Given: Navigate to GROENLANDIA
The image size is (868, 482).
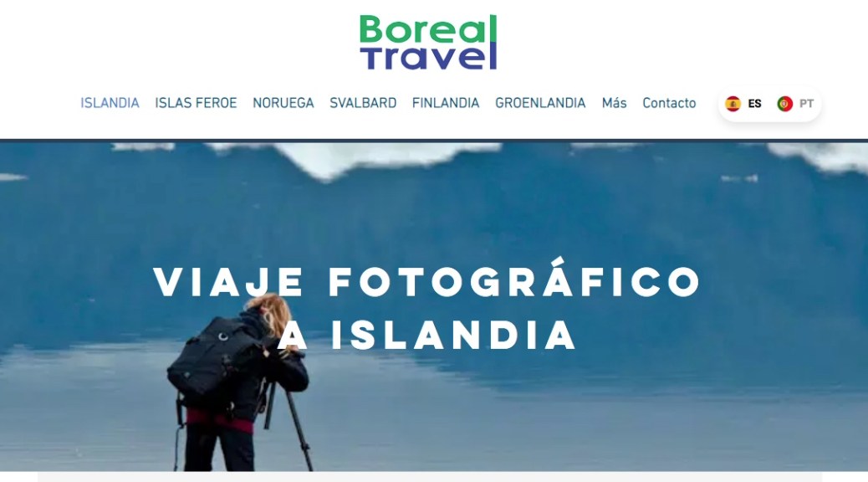Looking at the screenshot, I should click(540, 103).
